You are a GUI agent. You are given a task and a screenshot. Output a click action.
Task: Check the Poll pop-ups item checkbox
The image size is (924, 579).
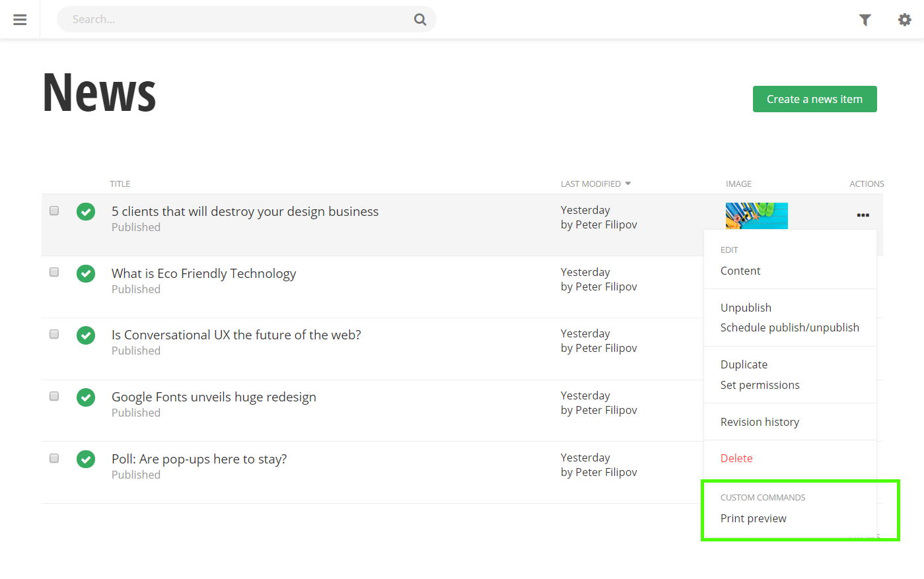click(54, 458)
